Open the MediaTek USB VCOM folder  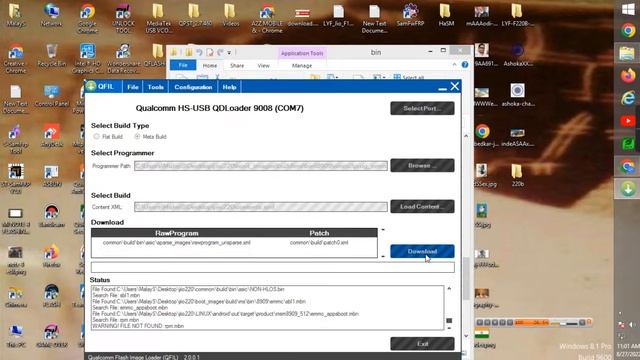click(x=158, y=18)
